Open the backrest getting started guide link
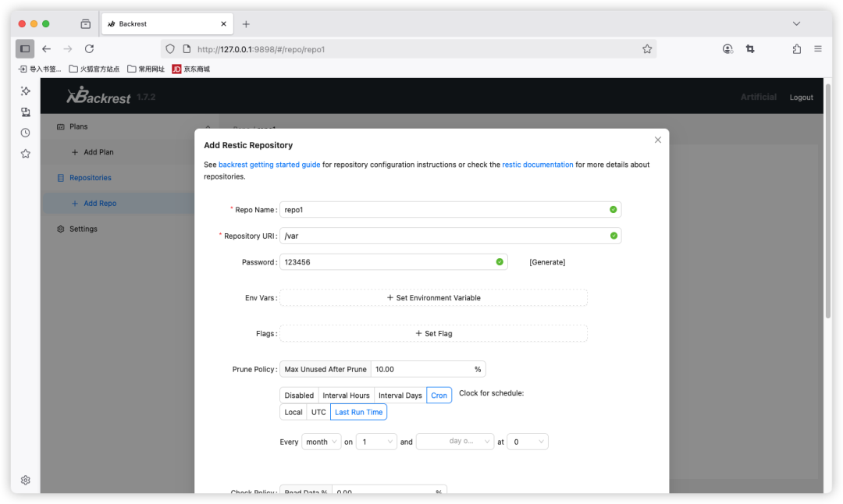The height and width of the screenshot is (504, 843). click(x=269, y=165)
